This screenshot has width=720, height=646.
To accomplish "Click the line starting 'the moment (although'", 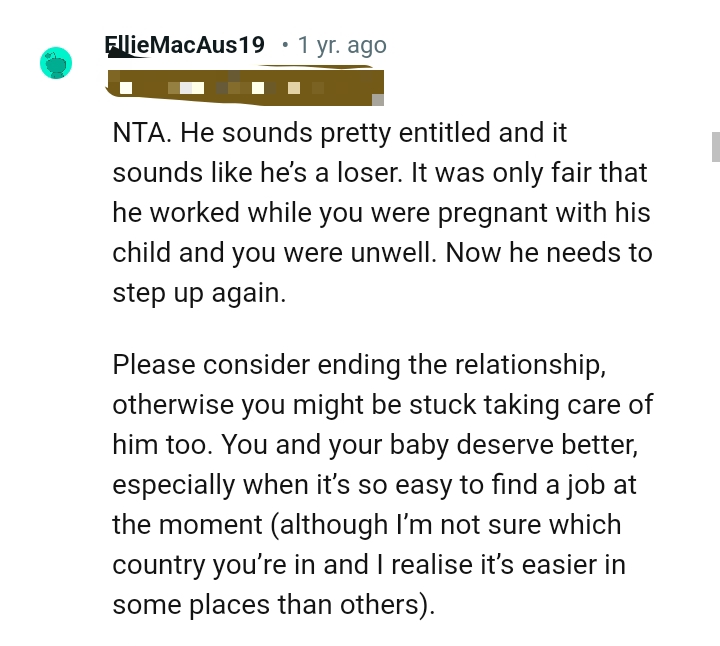I will point(366,525).
